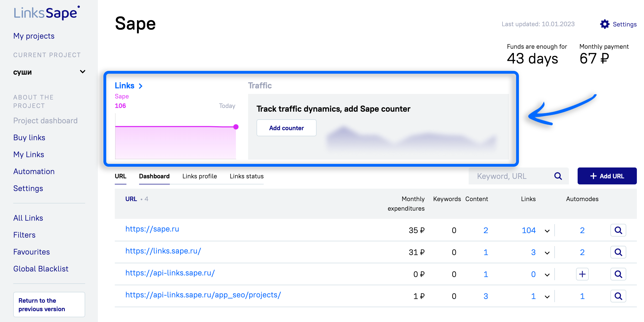The image size is (644, 322).
Task: Open the https://api-links.sape.ru/app_seo/projects/ link
Action: click(x=203, y=295)
